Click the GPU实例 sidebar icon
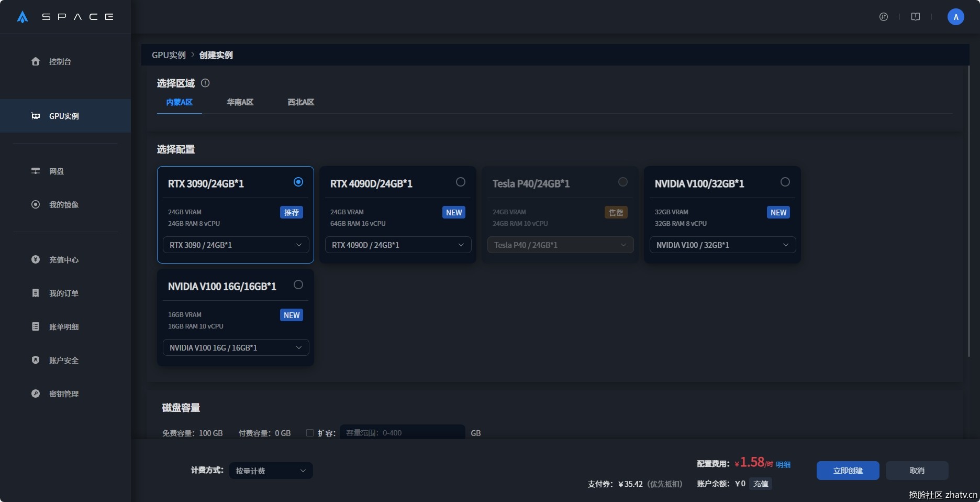This screenshot has width=980, height=502. tap(36, 116)
